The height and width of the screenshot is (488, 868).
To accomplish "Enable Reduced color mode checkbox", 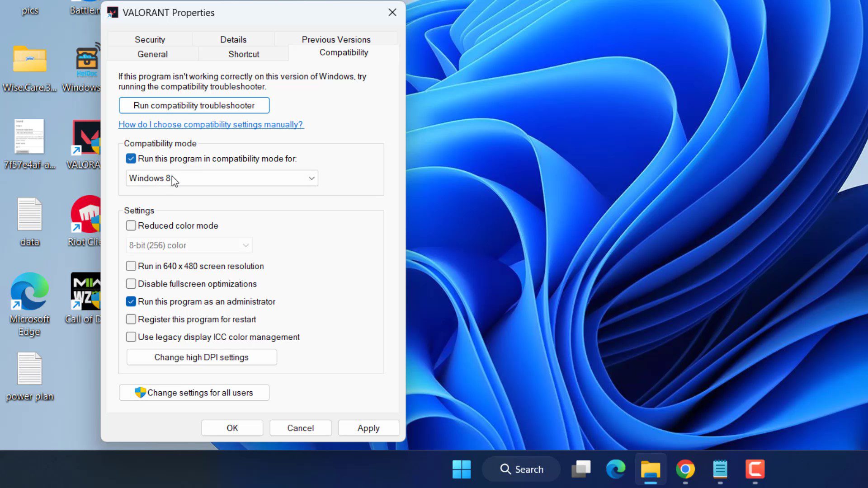I will tap(131, 225).
